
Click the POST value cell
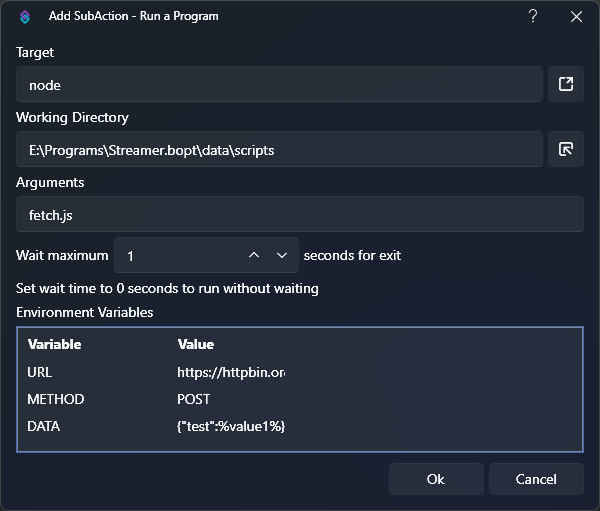194,399
